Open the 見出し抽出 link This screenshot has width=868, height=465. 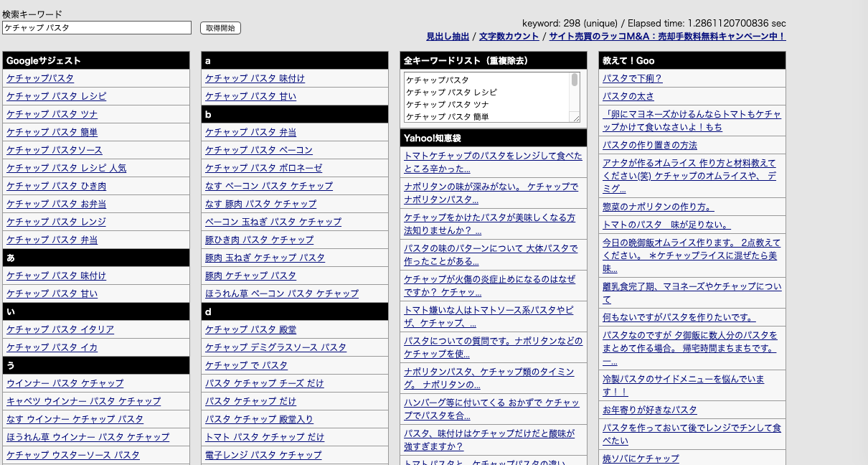[448, 36]
